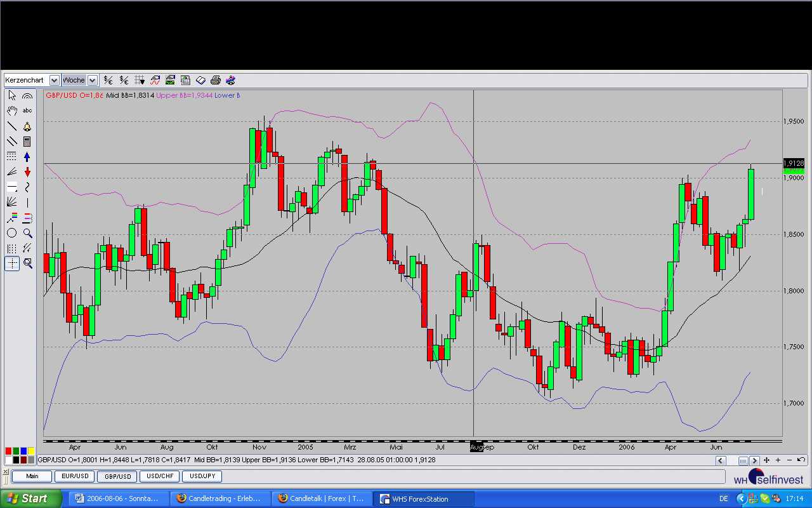Screen dimensions: 812x508
Task: Toggle the crosshair cursor tool
Action: [12, 263]
